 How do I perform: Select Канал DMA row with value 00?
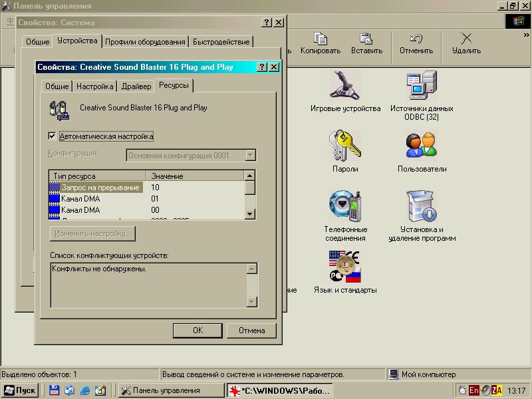click(146, 209)
